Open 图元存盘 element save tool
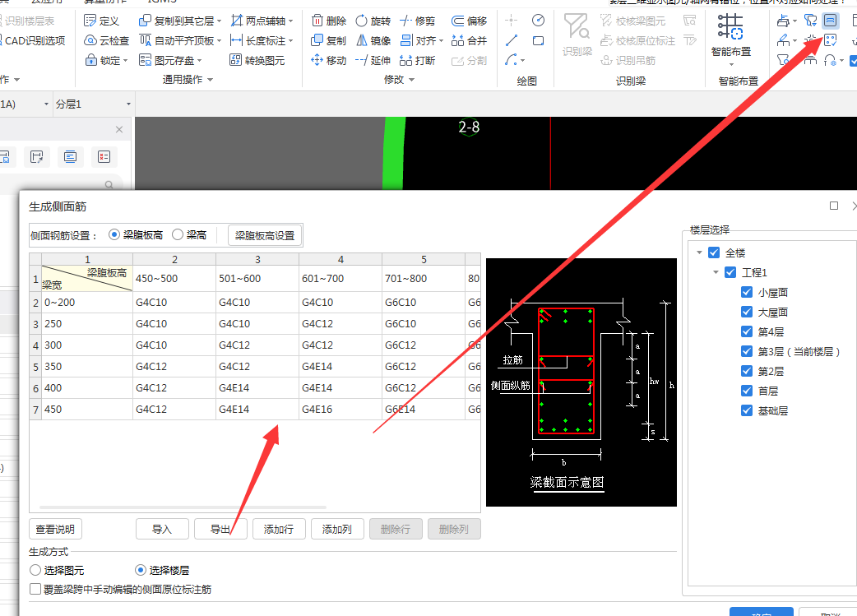This screenshot has height=616, width=857. coord(170,60)
